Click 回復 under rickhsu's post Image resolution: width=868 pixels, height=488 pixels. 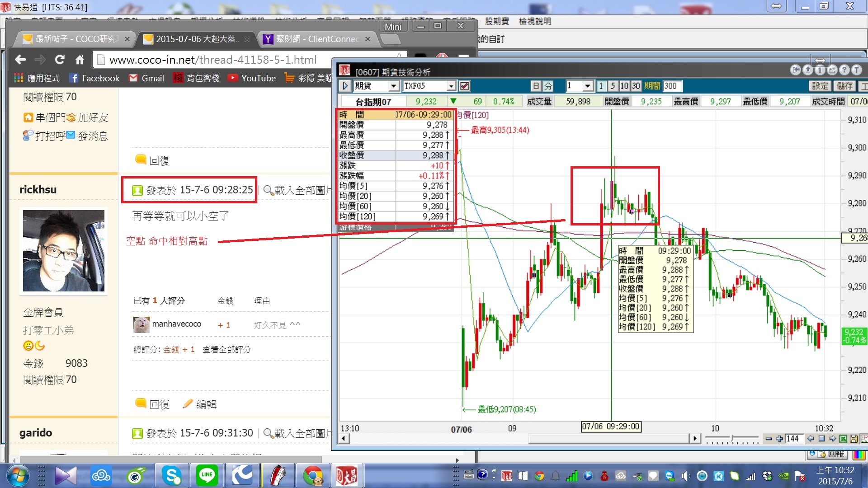click(153, 404)
